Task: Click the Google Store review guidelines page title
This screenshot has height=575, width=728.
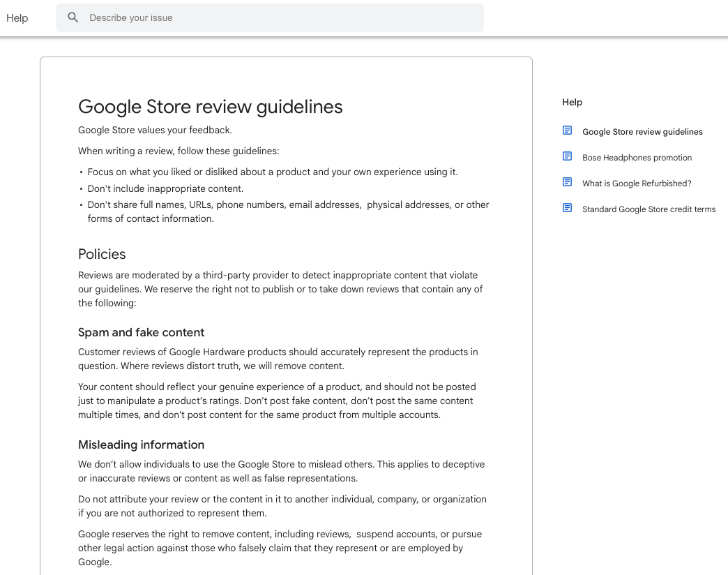Action: (x=211, y=107)
